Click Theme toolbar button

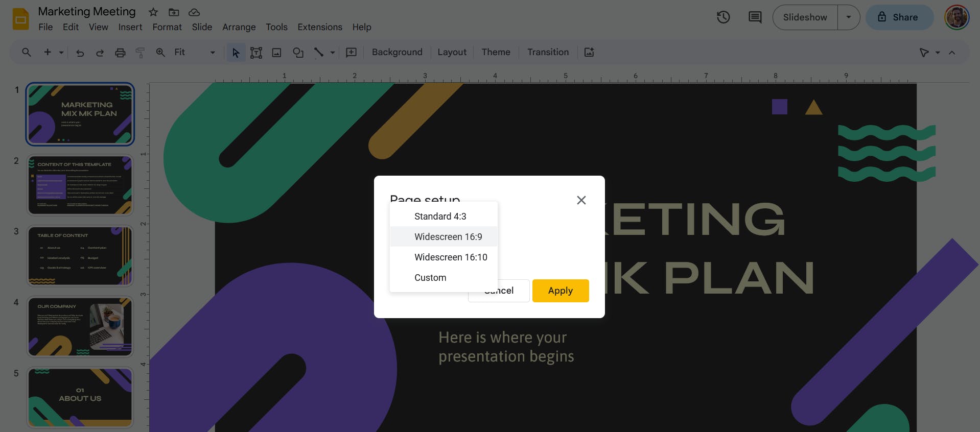click(496, 52)
